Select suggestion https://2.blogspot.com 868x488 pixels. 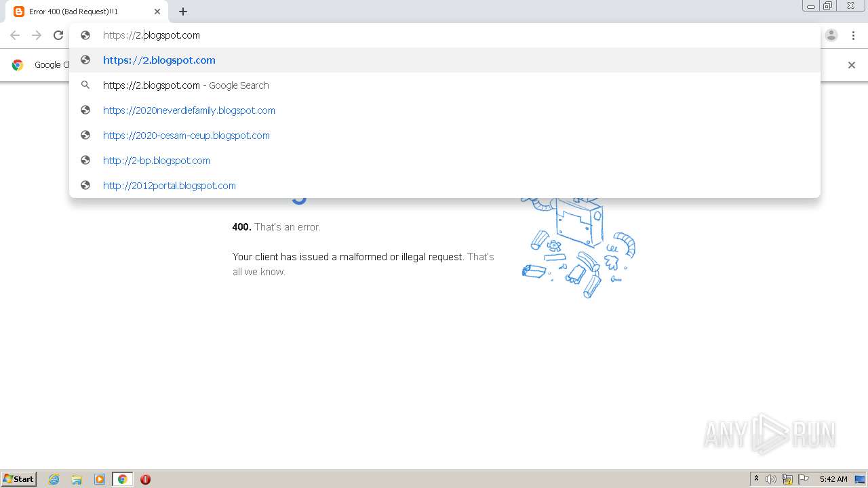(445, 60)
